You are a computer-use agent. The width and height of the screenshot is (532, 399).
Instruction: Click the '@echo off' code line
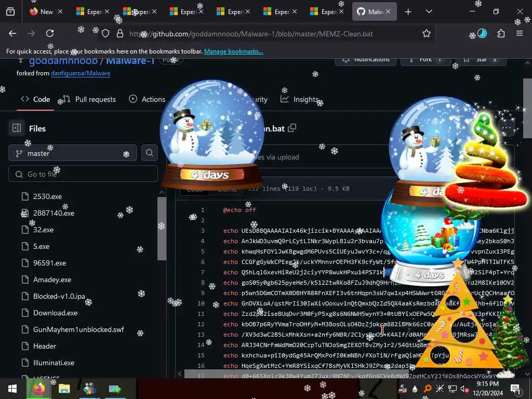[x=240, y=210]
